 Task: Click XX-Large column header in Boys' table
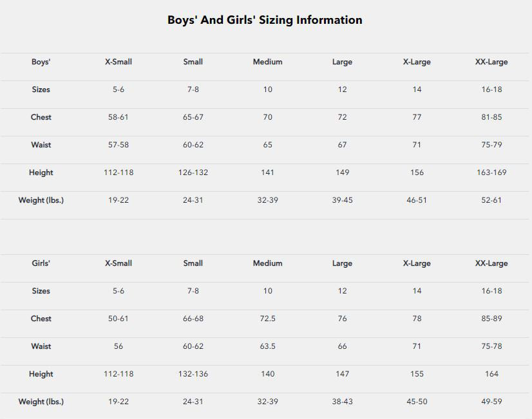491,62
